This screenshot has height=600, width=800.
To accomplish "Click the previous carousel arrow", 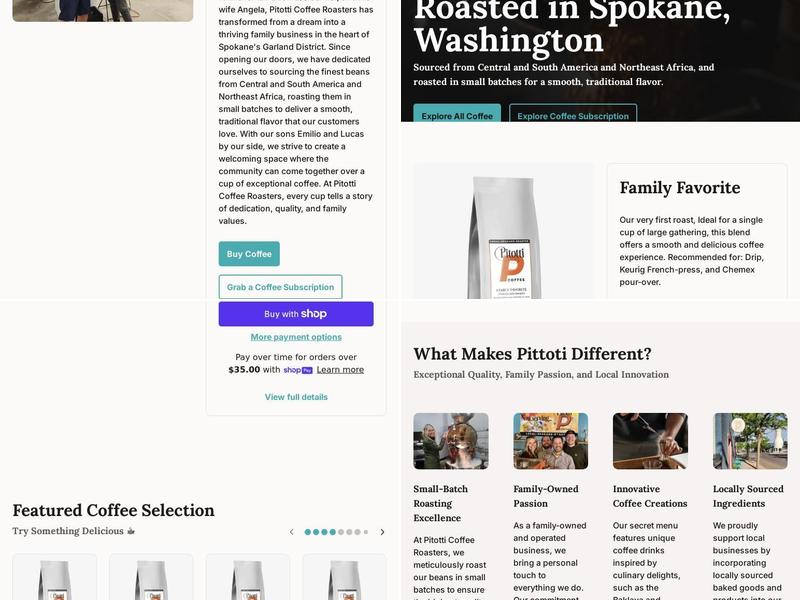I will click(291, 532).
